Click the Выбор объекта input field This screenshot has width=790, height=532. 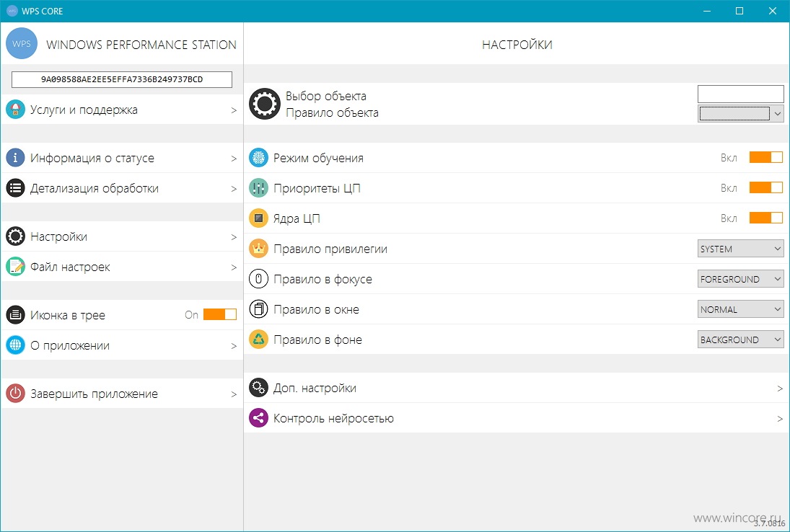[741, 94]
